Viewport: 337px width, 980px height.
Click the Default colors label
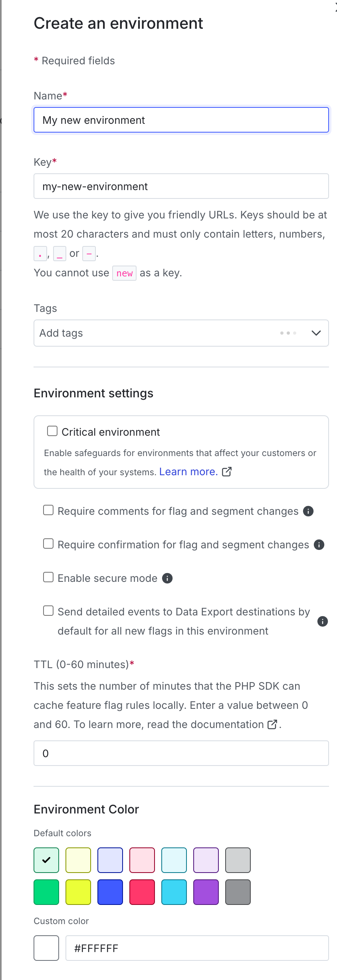point(63,833)
